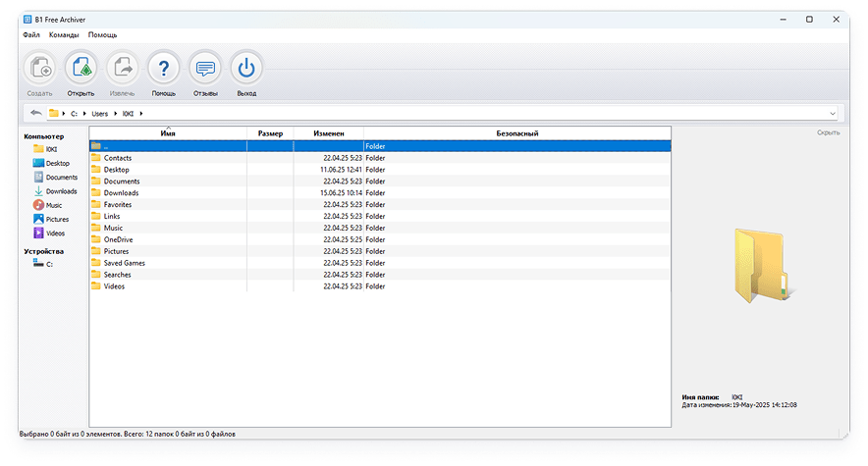This screenshot has height=466, width=868.
Task: Click the date 22.04.25 5:25 cell
Action: pyautogui.click(x=343, y=239)
